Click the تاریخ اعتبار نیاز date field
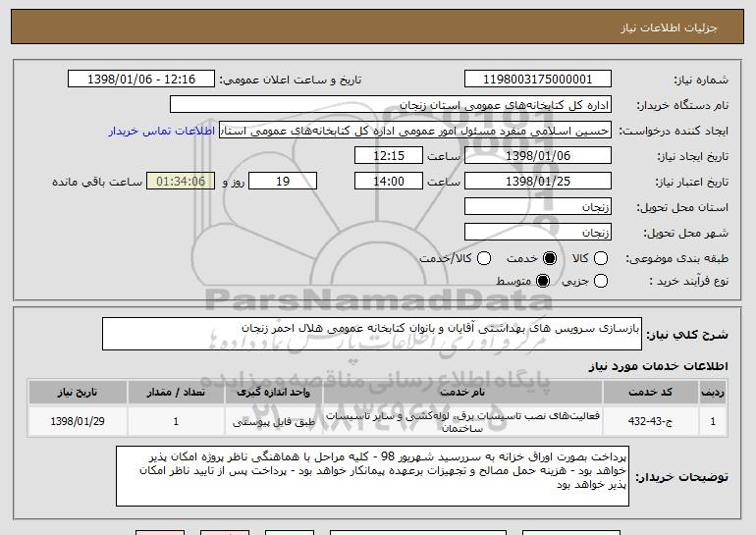756x535 pixels. point(536,182)
